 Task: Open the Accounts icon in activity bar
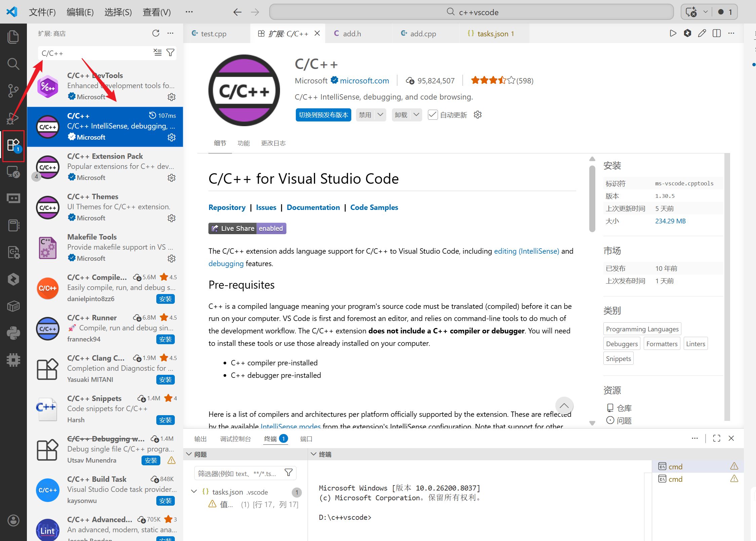(13, 520)
